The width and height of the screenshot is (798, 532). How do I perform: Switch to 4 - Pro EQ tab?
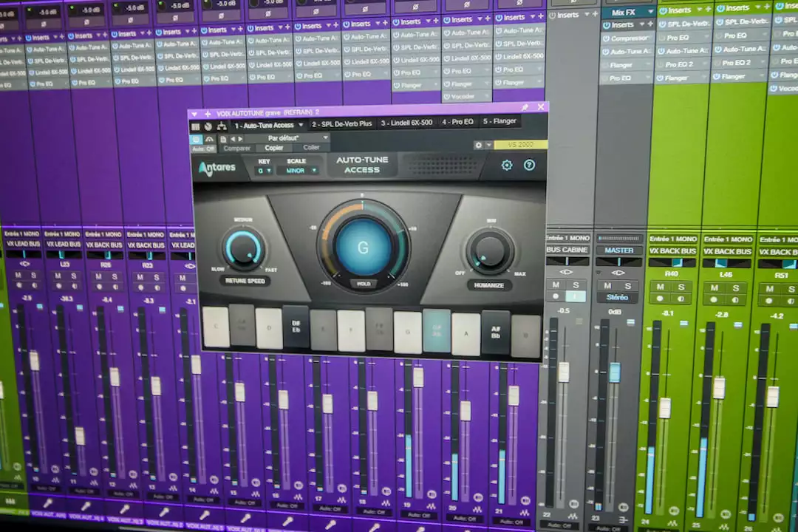click(457, 122)
